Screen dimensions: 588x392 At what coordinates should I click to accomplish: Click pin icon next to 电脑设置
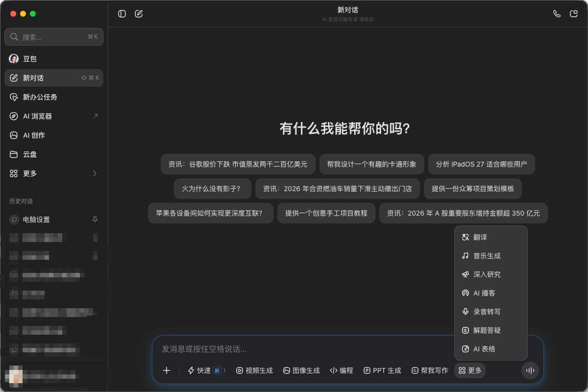pos(95,220)
